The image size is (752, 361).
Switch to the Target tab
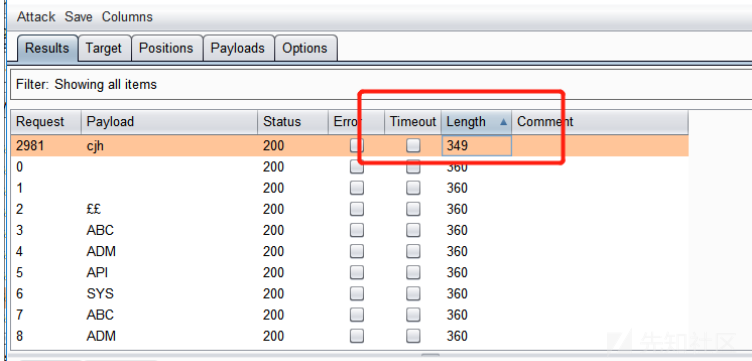(104, 48)
